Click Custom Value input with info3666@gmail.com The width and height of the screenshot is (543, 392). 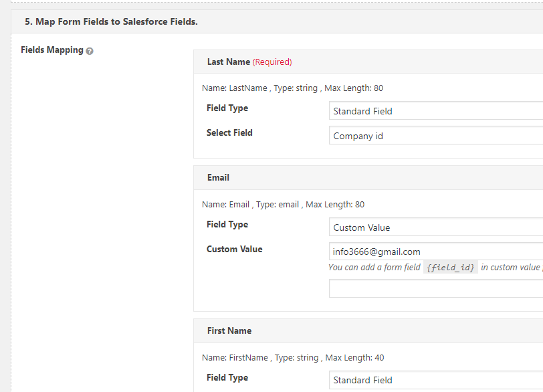click(x=436, y=252)
